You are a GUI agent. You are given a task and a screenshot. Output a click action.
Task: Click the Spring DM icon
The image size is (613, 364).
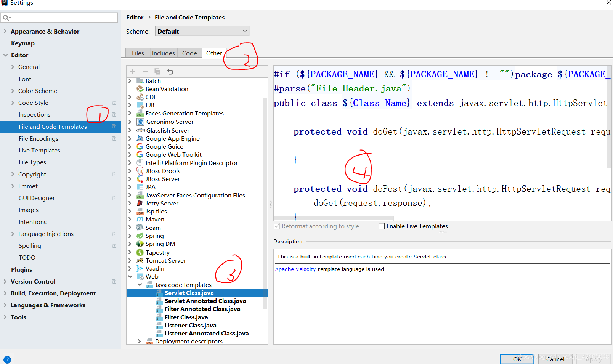click(140, 244)
